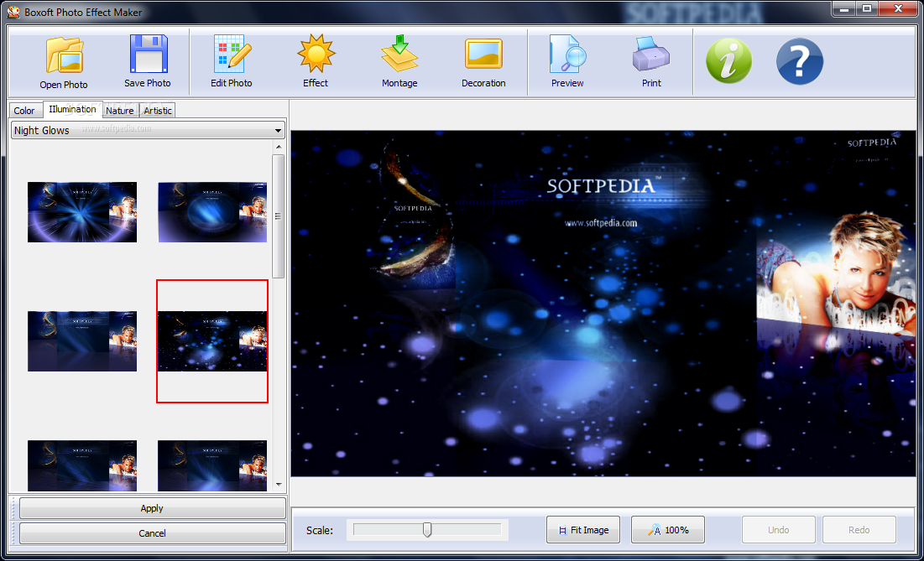The width and height of the screenshot is (924, 561).
Task: Choose the bottom-left partially visible effect thumbnail
Action: (82, 465)
